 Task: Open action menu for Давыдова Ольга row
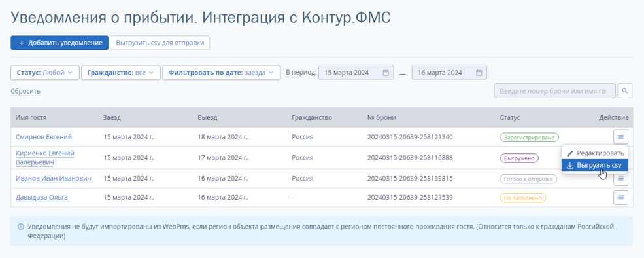(x=620, y=198)
